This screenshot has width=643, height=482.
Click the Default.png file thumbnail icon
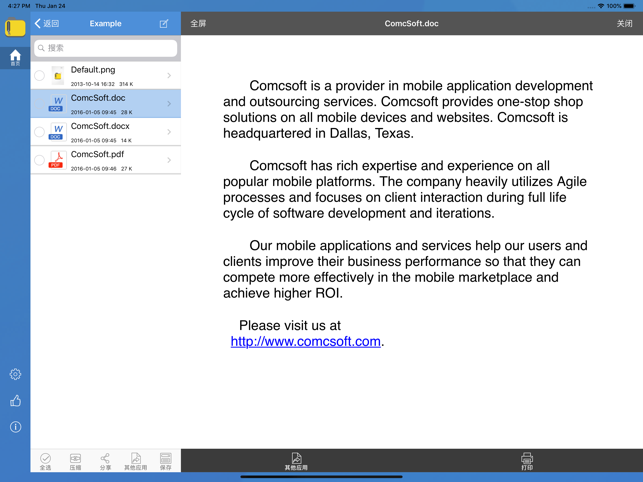point(58,75)
